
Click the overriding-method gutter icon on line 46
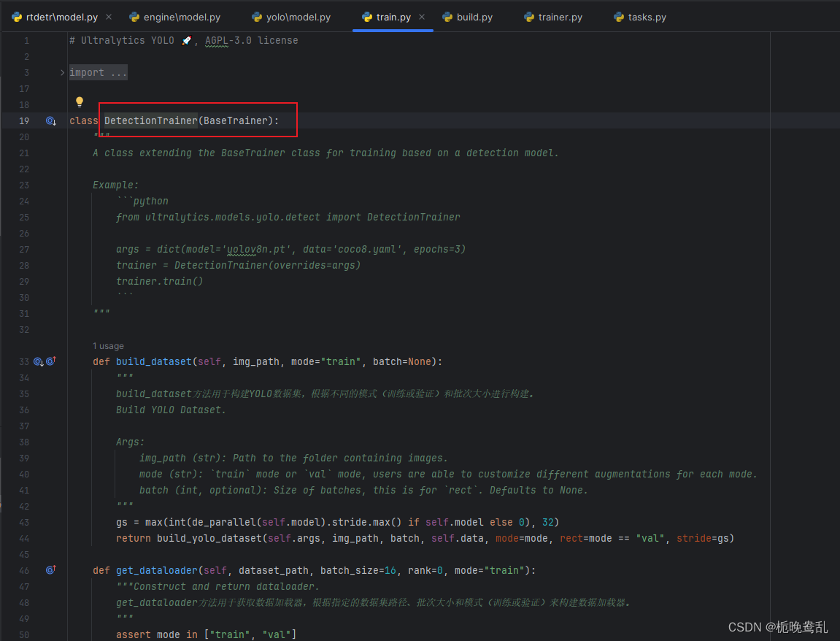(51, 570)
